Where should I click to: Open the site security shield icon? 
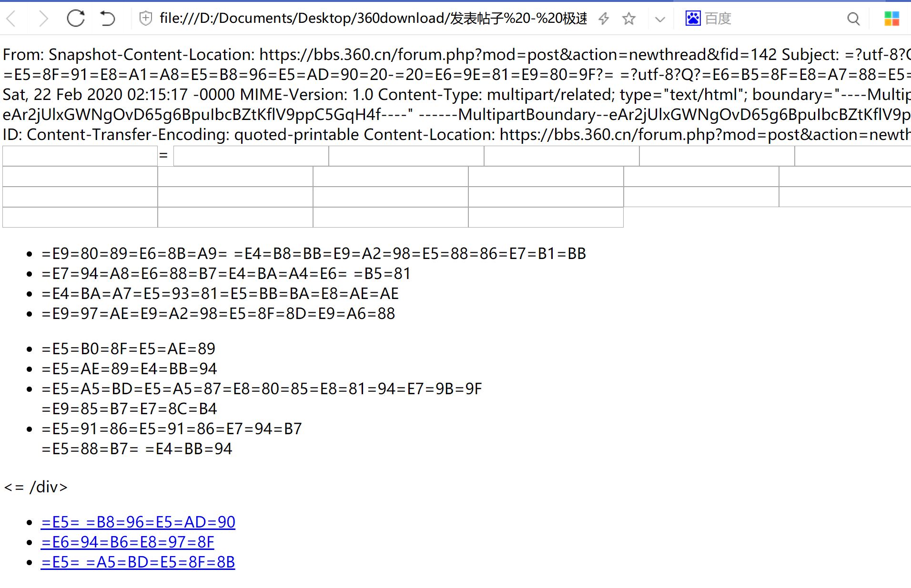click(x=145, y=19)
